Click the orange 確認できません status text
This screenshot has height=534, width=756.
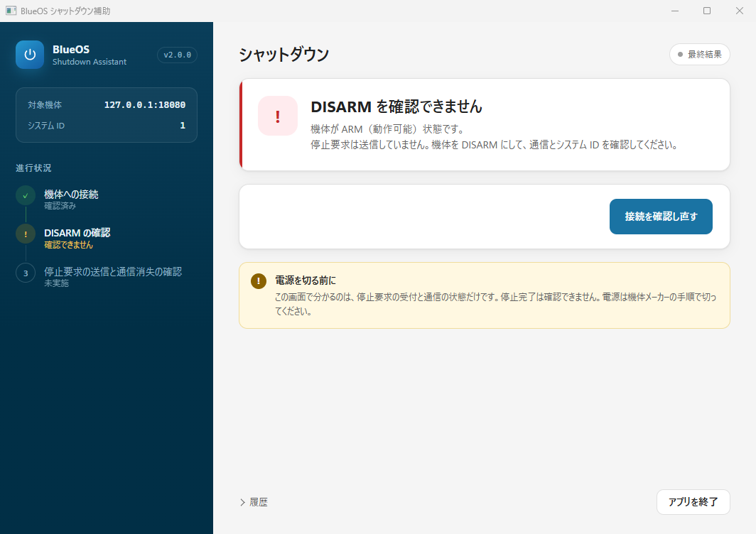coord(68,245)
